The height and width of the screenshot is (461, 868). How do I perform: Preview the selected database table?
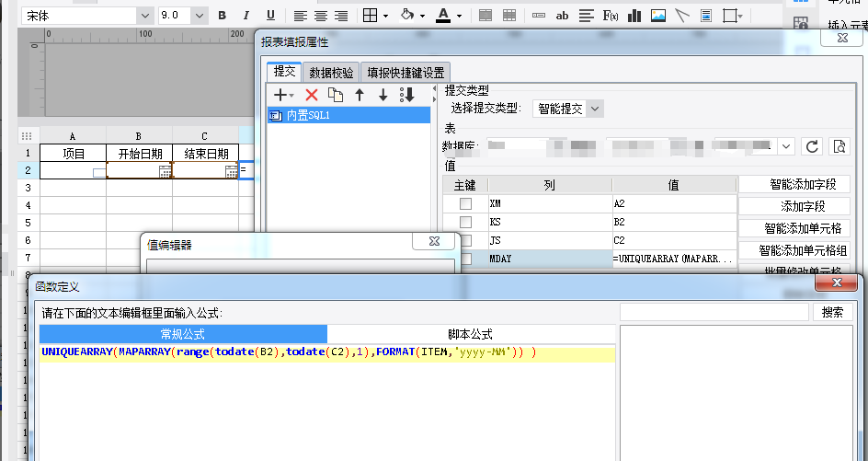click(839, 146)
